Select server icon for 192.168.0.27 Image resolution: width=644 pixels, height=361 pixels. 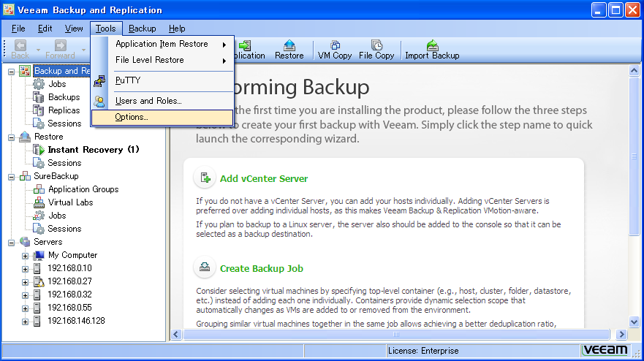point(39,282)
